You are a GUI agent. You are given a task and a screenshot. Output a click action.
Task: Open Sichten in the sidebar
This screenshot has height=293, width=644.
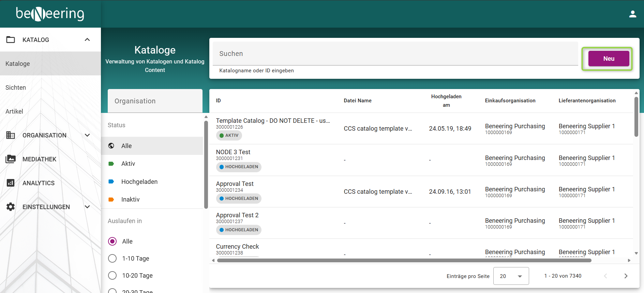click(16, 88)
